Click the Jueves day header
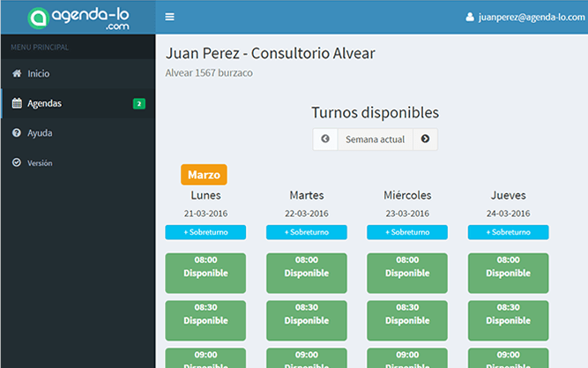Image resolution: width=588 pixels, height=368 pixels. (508, 195)
